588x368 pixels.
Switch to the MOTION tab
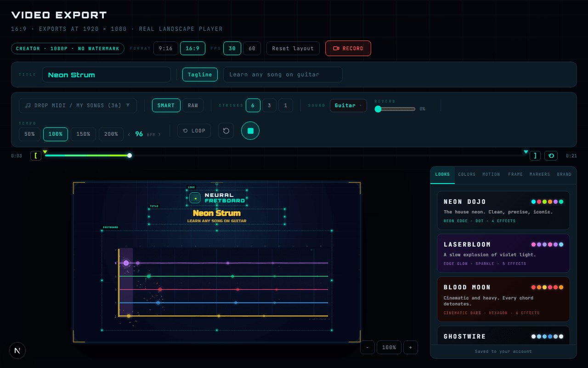(x=491, y=175)
